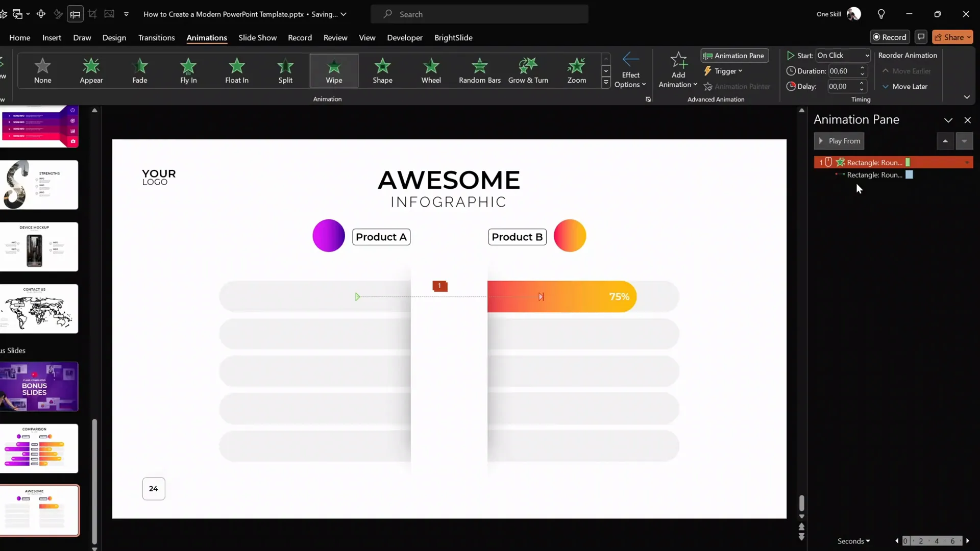Open the Comments pane icon
Viewport: 980px width, 551px height.
click(921, 37)
